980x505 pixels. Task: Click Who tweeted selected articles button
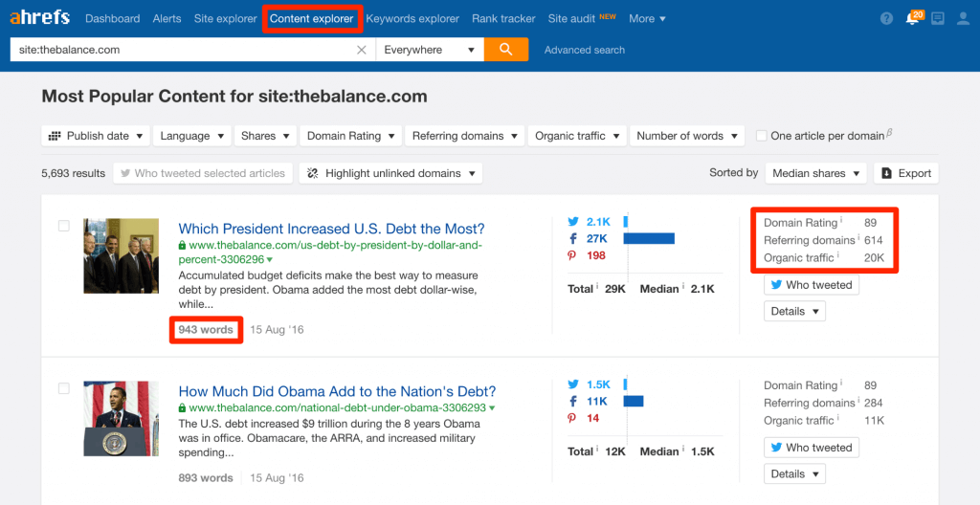coord(203,173)
